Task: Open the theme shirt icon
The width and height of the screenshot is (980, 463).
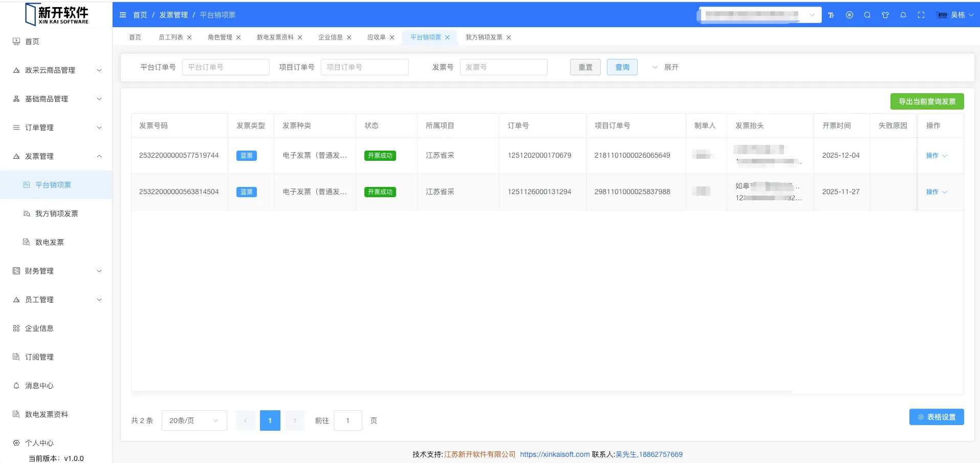Action: (885, 15)
